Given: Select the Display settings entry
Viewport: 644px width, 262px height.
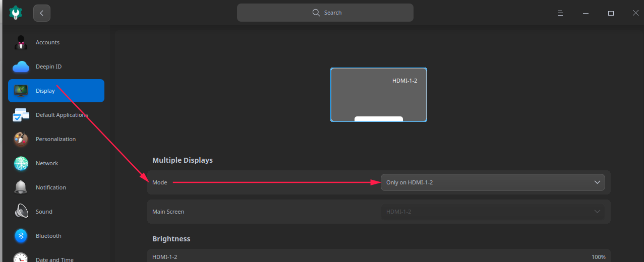Looking at the screenshot, I should click(56, 91).
